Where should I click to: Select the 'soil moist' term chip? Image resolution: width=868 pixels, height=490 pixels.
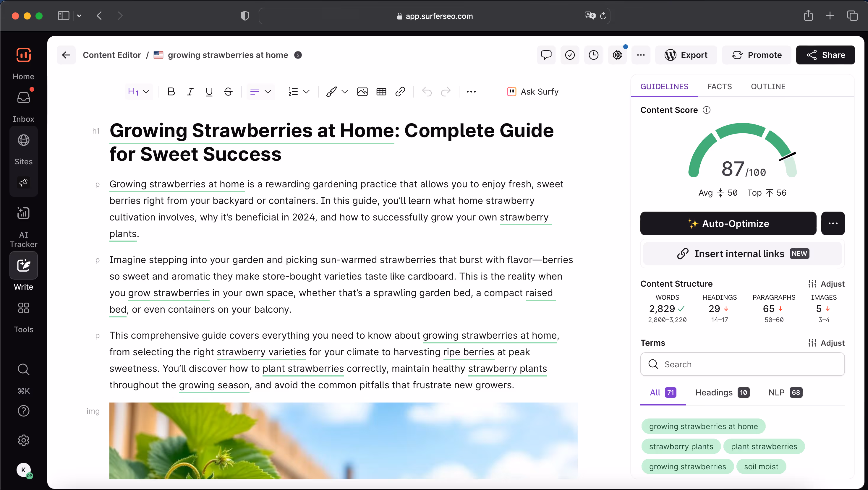[x=761, y=466]
